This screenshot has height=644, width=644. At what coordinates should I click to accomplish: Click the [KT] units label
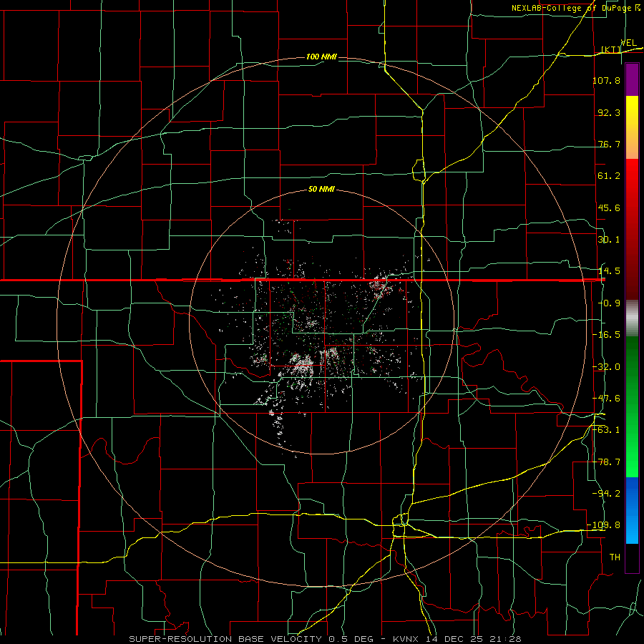(x=611, y=49)
